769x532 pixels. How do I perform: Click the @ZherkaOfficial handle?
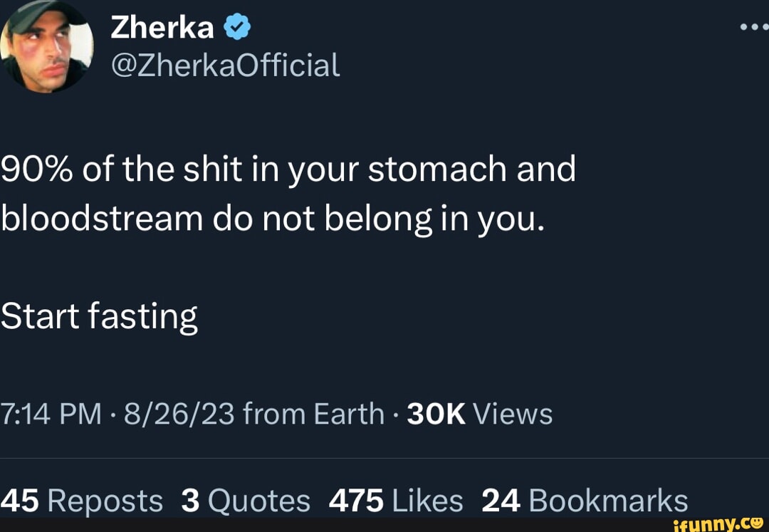click(226, 66)
